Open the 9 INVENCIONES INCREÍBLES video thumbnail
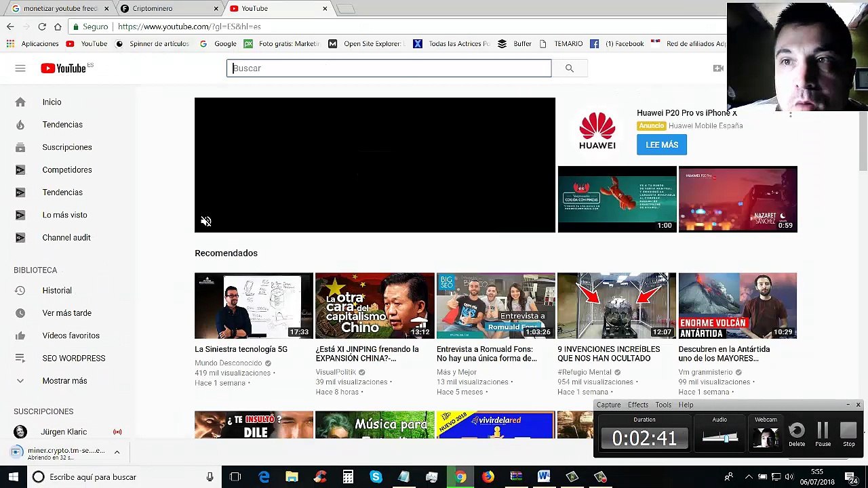The image size is (868, 488). pos(616,306)
